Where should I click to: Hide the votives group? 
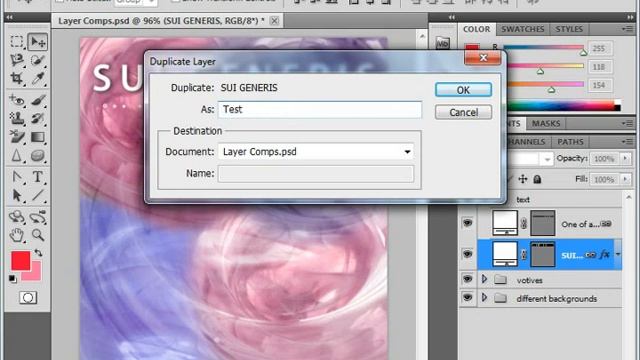point(467,279)
